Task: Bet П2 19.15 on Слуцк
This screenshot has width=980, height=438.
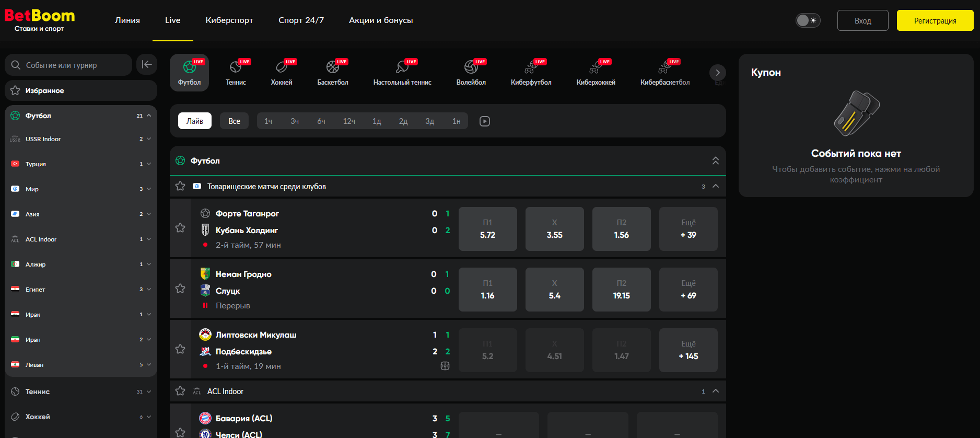Action: click(x=622, y=290)
